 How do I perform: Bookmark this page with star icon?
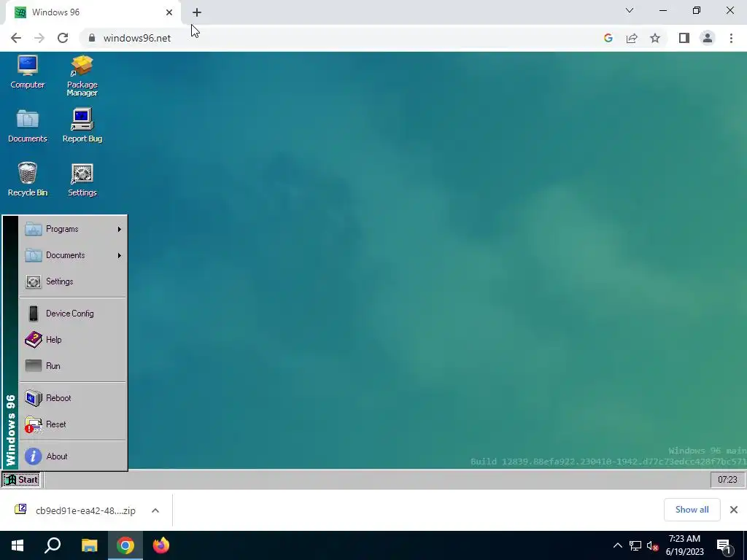(655, 38)
